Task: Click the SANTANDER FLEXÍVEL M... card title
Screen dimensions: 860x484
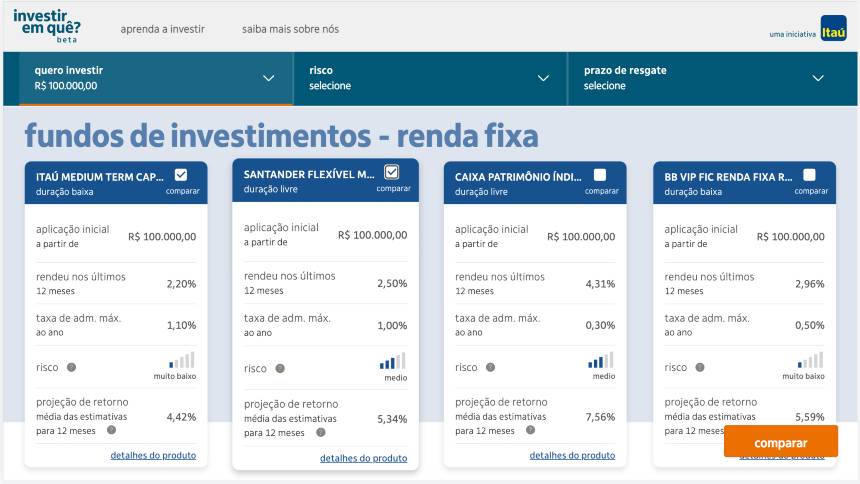Action: click(309, 174)
